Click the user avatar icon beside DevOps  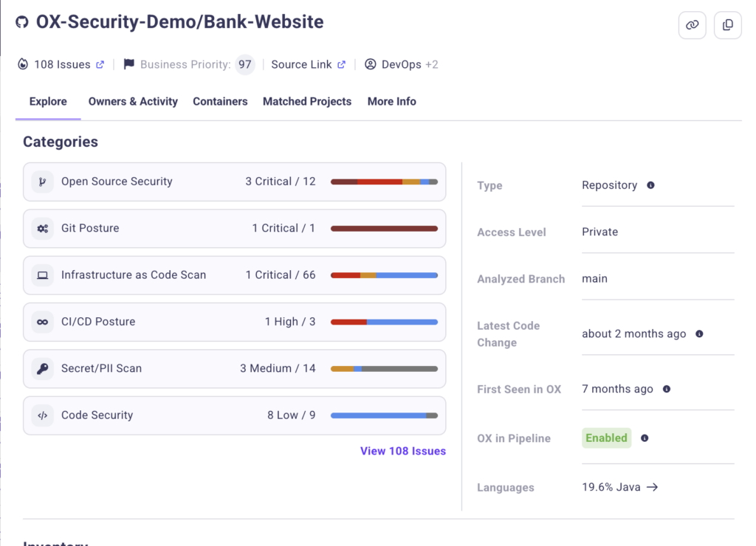[371, 64]
